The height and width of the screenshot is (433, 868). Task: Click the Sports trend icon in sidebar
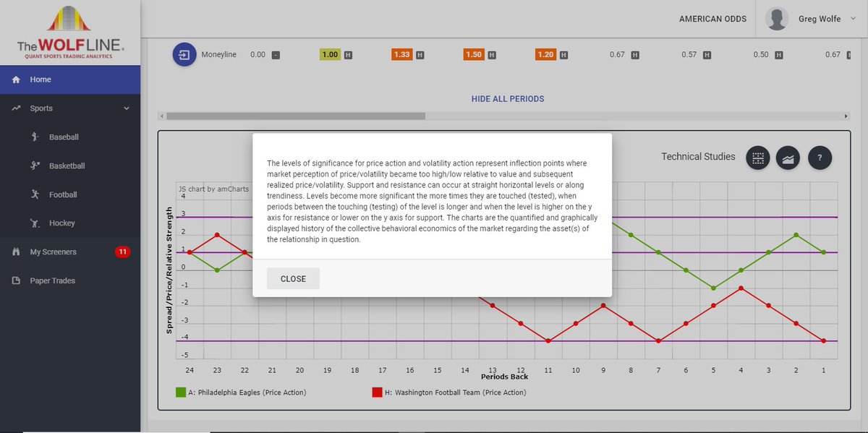(x=15, y=108)
